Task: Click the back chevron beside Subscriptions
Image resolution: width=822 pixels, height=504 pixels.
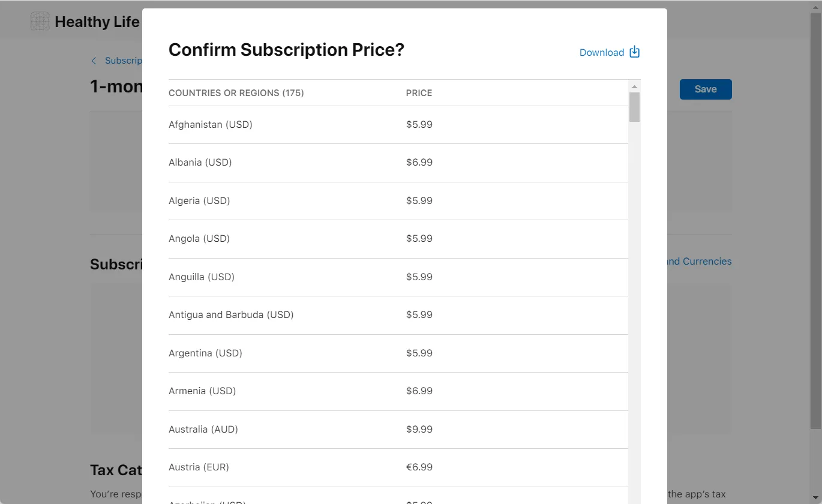Action: pos(94,61)
